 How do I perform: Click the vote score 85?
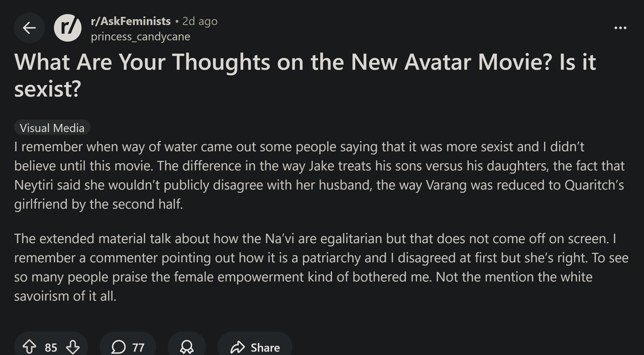pos(51,347)
